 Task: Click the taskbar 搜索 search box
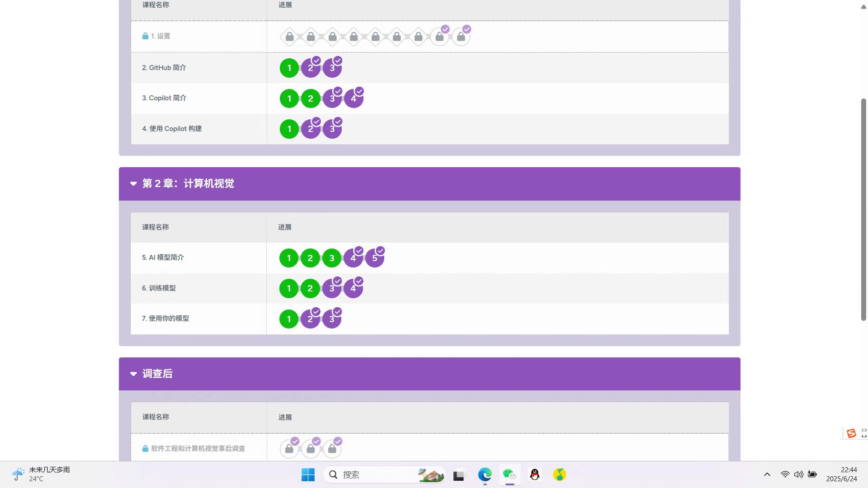coord(384,475)
